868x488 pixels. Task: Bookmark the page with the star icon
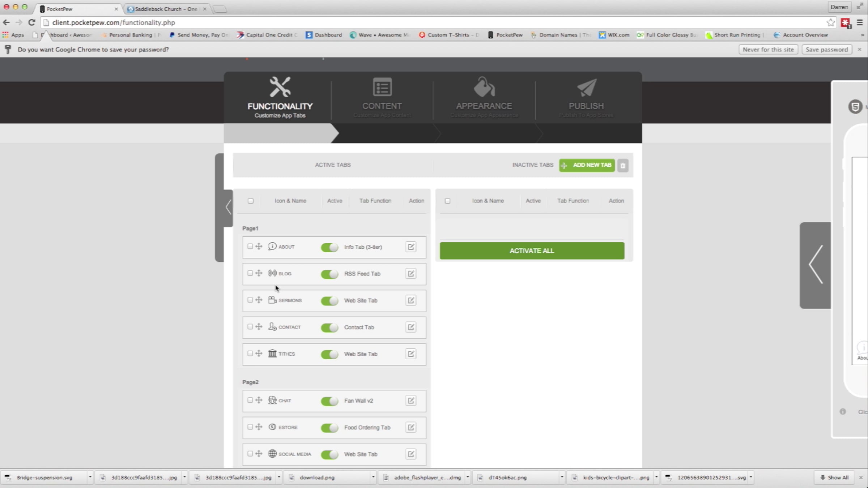tap(830, 22)
